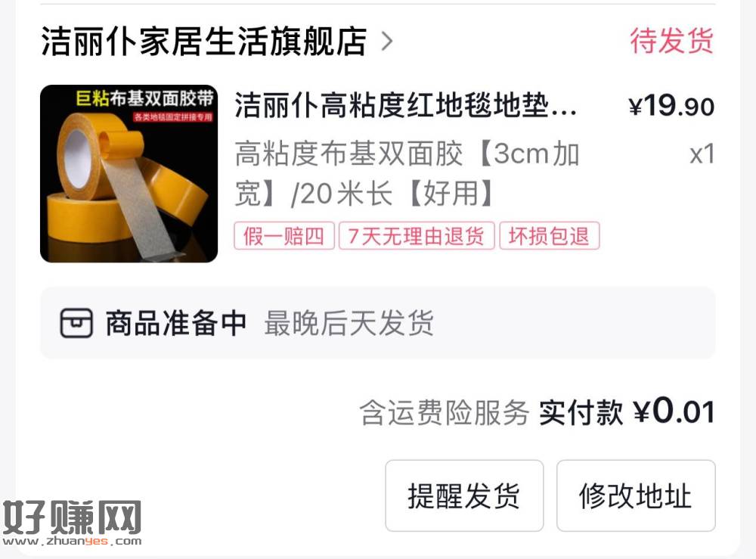Open the 洁丽仆家居生活旗舰店 store page

click(203, 42)
